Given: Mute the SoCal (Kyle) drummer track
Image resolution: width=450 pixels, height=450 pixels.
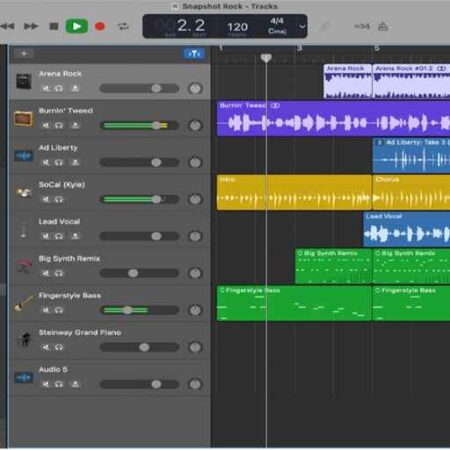Looking at the screenshot, I should (x=46, y=199).
